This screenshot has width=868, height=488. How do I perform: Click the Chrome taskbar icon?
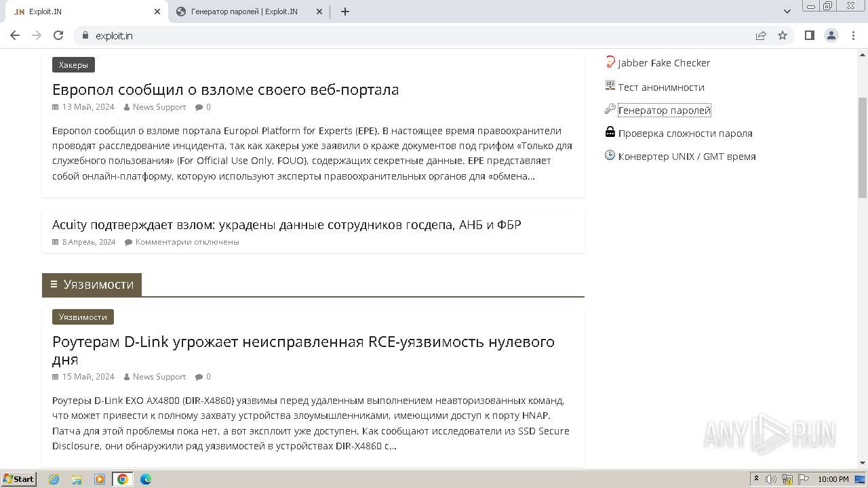click(123, 479)
